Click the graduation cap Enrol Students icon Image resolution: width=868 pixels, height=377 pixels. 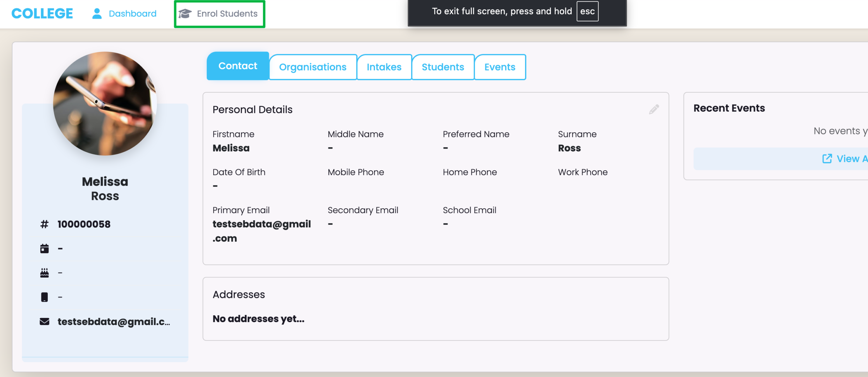(x=185, y=14)
